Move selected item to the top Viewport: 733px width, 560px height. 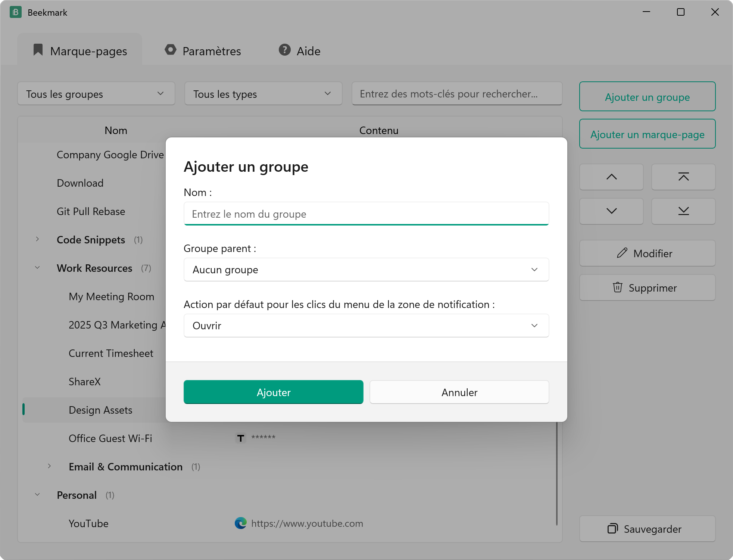tap(684, 177)
